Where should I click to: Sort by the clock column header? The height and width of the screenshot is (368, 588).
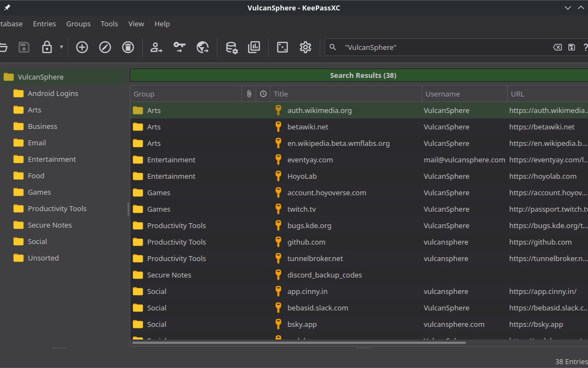pos(263,94)
